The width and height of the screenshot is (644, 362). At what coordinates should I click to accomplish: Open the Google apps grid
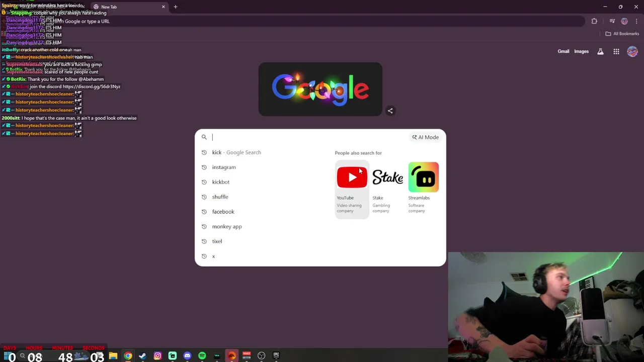coord(616,51)
